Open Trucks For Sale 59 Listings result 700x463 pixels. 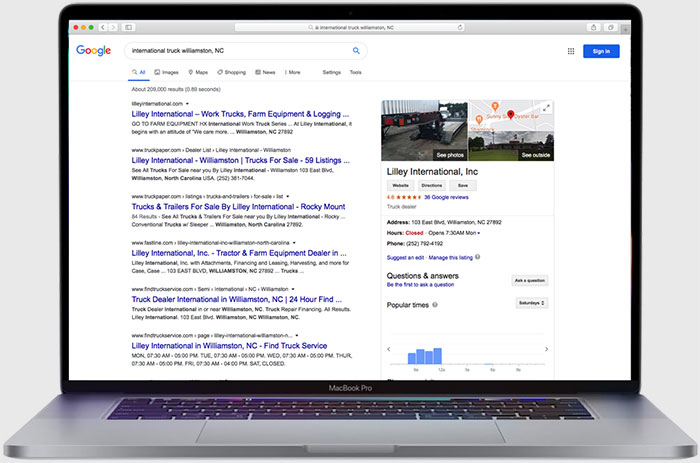pyautogui.click(x=241, y=160)
